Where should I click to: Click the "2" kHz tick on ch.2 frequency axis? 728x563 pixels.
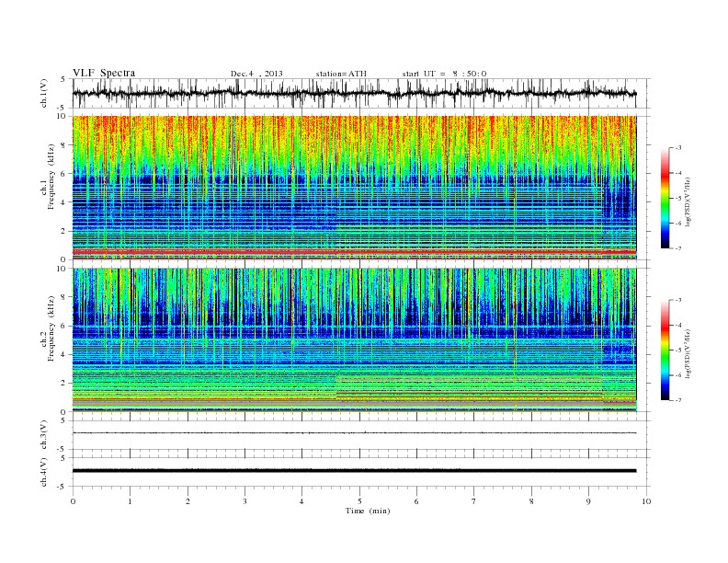pos(64,384)
